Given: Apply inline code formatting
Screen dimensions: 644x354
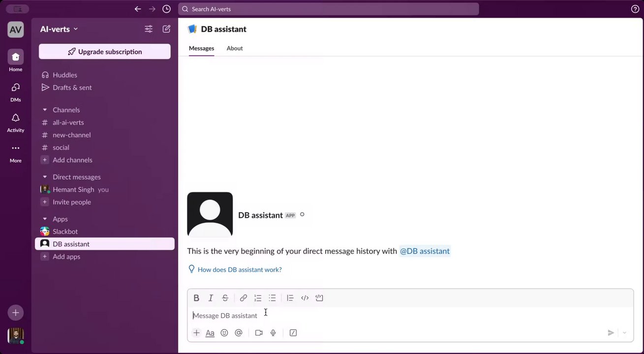Looking at the screenshot, I should pyautogui.click(x=305, y=298).
